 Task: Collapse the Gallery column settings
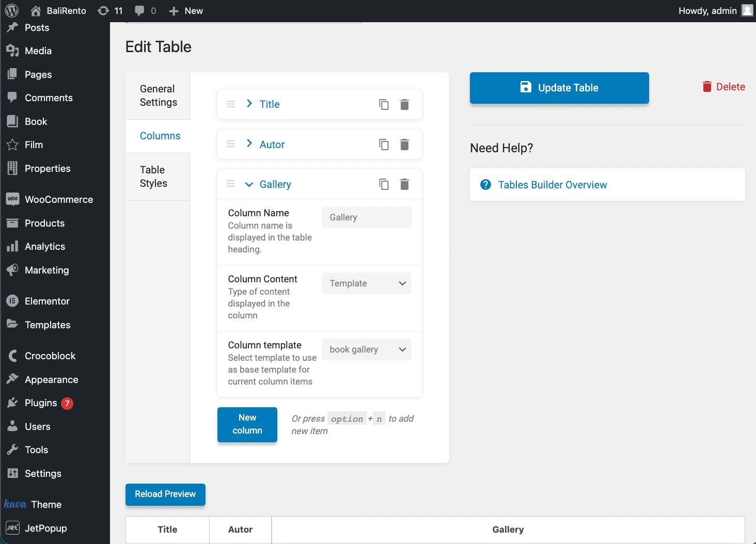(249, 184)
